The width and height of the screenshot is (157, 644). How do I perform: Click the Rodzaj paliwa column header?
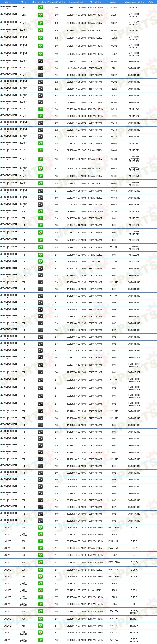point(39,2)
